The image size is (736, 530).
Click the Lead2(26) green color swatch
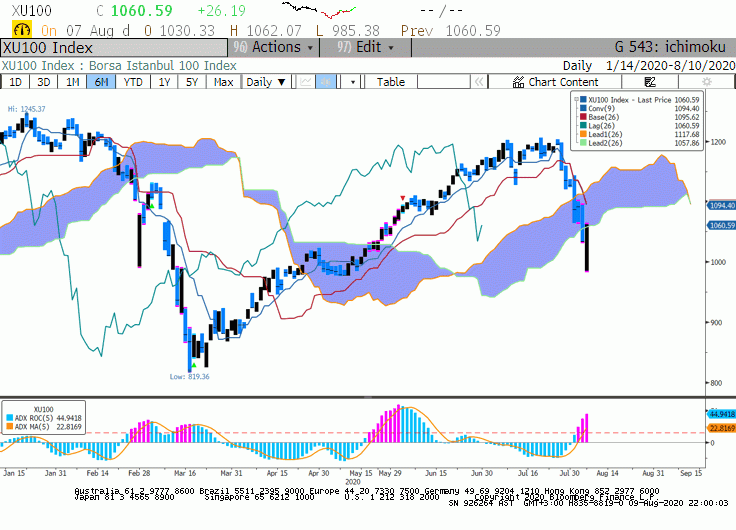(x=583, y=143)
